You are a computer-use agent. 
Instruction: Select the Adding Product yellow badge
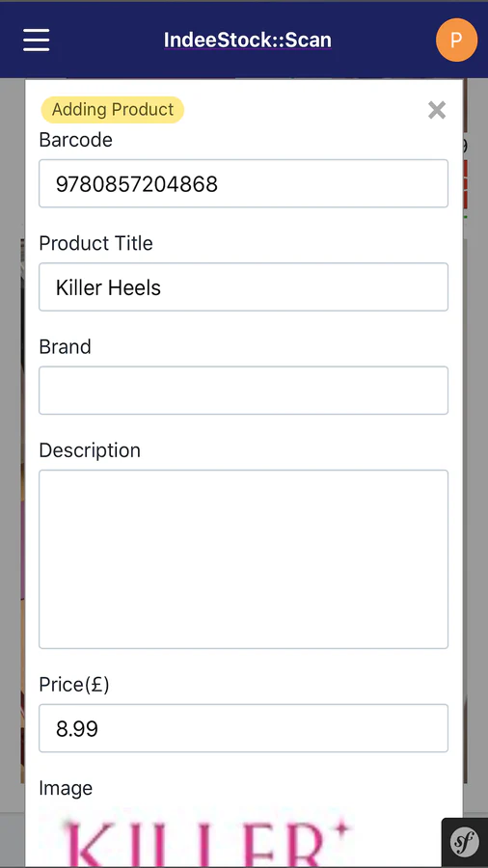pos(112,110)
